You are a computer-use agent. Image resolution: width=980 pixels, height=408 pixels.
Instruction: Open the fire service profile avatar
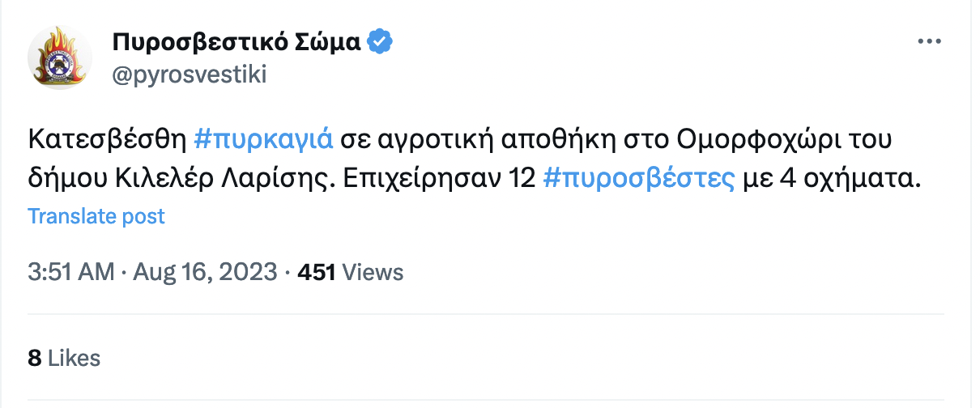coord(60,57)
